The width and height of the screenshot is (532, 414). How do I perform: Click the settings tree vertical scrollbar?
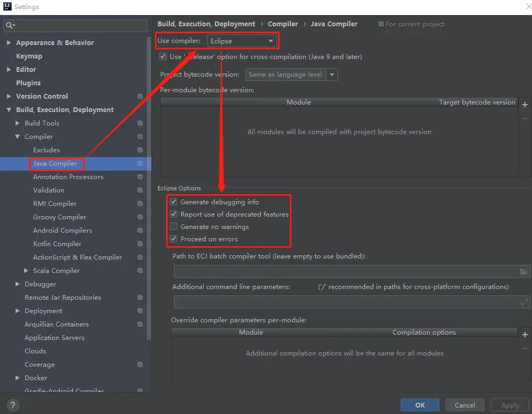click(148, 188)
